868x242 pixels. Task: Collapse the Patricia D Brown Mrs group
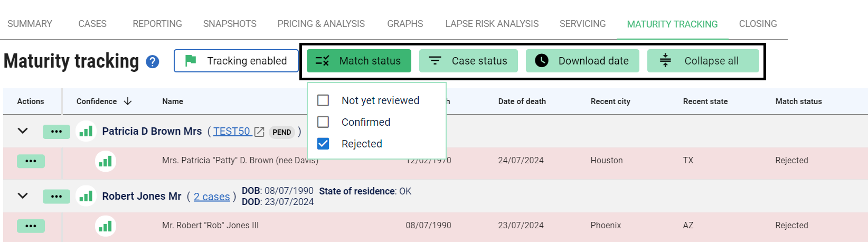point(23,131)
